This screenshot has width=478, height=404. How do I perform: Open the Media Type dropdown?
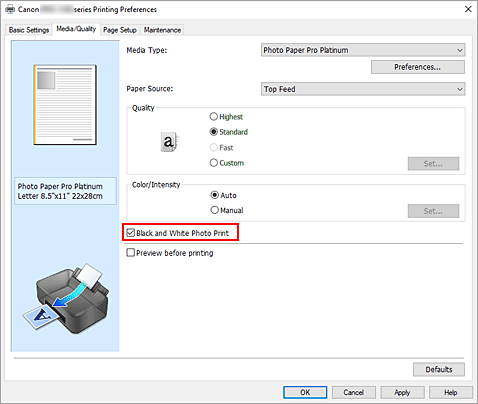(363, 50)
